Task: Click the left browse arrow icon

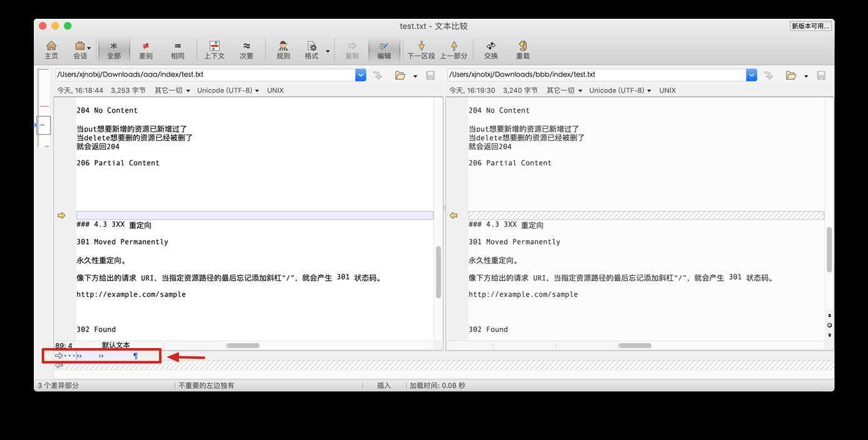Action: pyautogui.click(x=378, y=75)
